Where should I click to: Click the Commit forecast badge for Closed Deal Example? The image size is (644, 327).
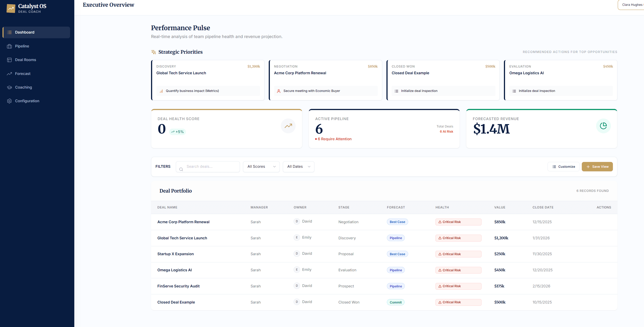395,302
